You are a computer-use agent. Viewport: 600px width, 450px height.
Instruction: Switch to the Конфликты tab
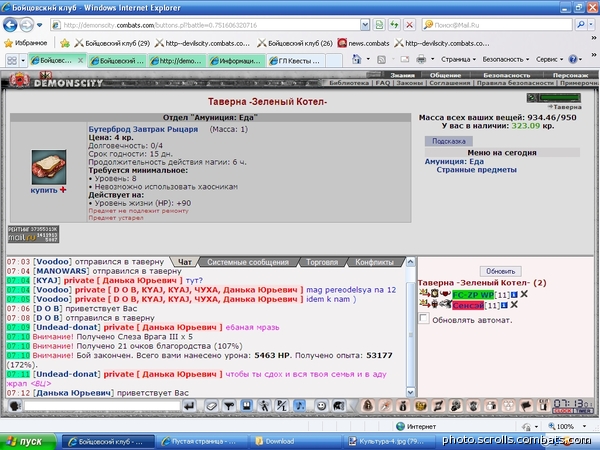tap(374, 262)
